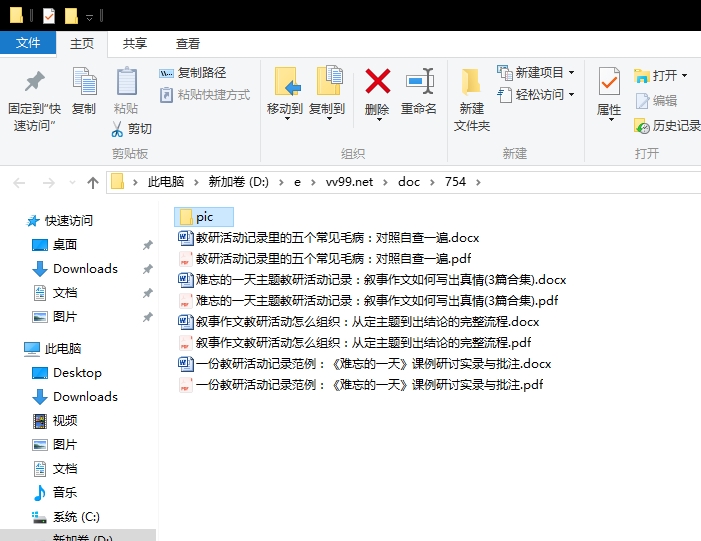Expand breadcrumb chevron after doc
Screen dimensions: 701x541
[x=432, y=182]
